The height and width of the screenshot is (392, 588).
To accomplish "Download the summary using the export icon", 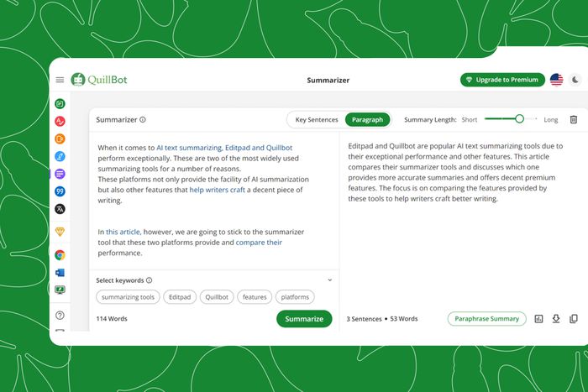I will pyautogui.click(x=556, y=319).
